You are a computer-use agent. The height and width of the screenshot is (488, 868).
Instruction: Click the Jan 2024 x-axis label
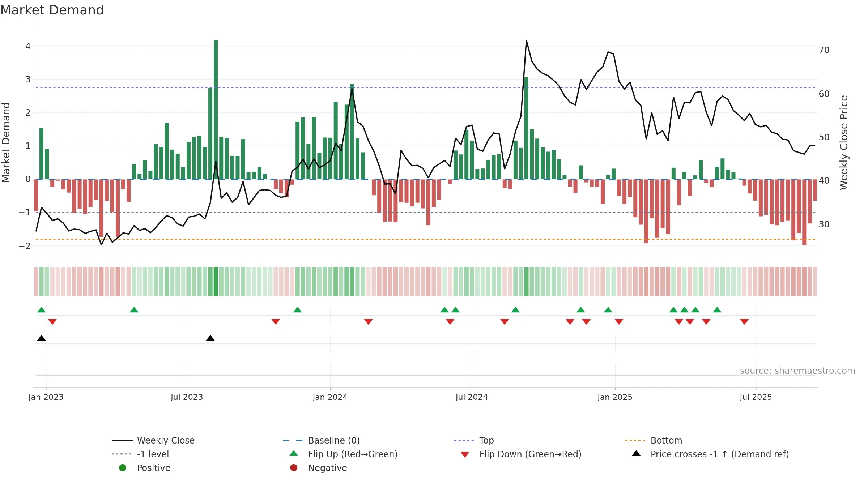(x=330, y=397)
